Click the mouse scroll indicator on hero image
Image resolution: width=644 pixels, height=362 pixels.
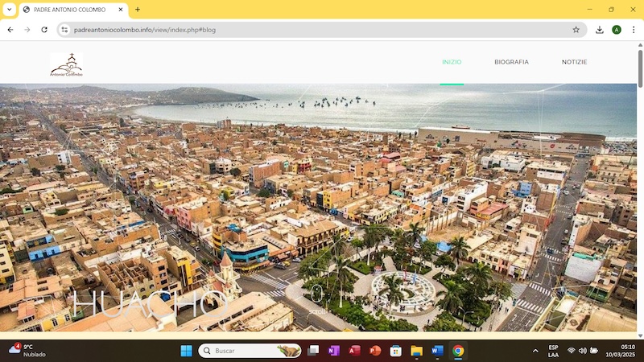316,294
